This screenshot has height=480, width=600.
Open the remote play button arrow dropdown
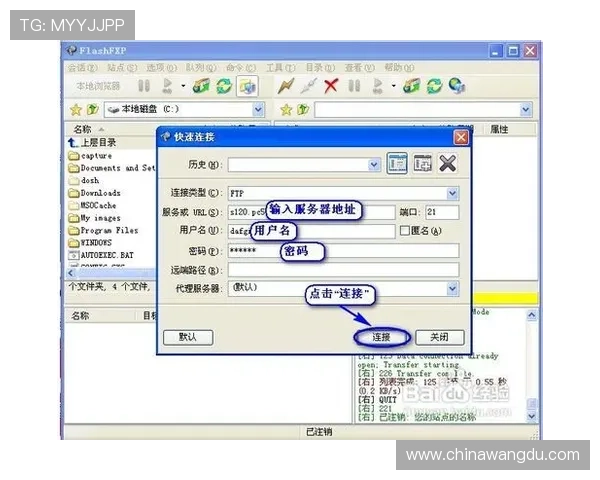[x=393, y=86]
